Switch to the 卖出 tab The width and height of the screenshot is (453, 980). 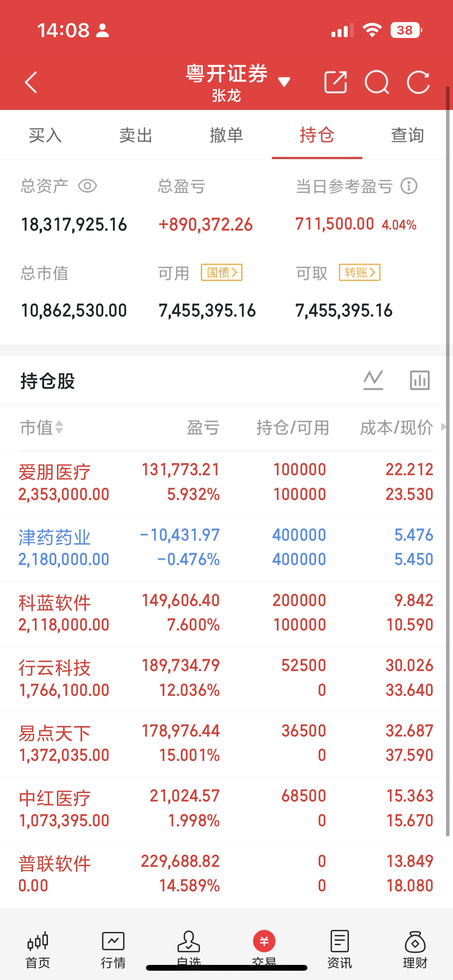136,135
